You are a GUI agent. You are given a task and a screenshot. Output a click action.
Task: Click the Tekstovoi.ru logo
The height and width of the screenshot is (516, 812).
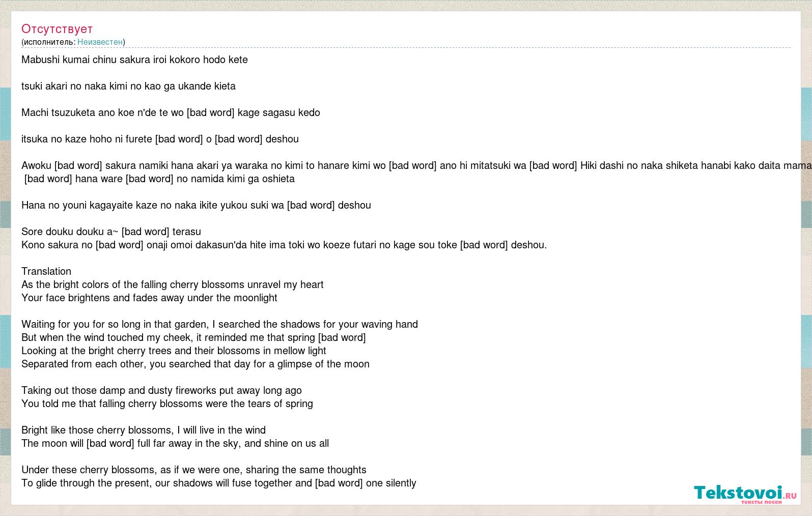point(745,494)
